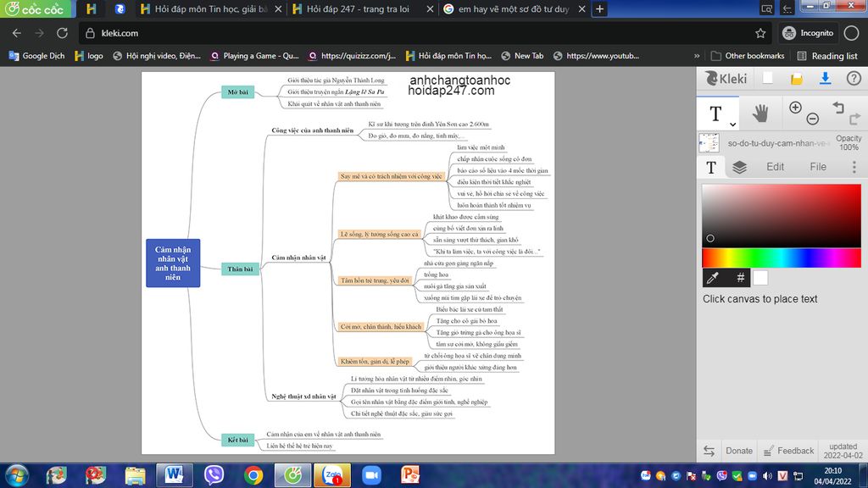
Task: Download image with blue arrow icon
Action: pos(825,79)
